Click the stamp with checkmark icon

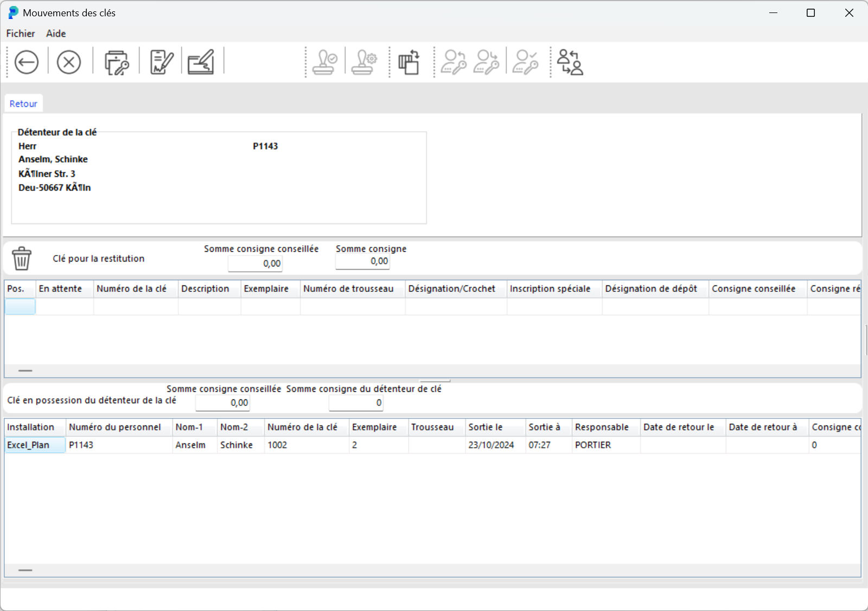coord(325,62)
